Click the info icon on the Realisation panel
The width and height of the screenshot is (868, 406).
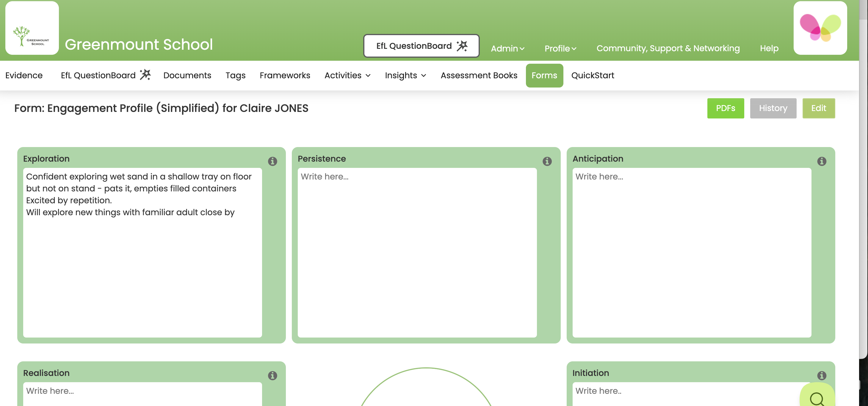[272, 375]
